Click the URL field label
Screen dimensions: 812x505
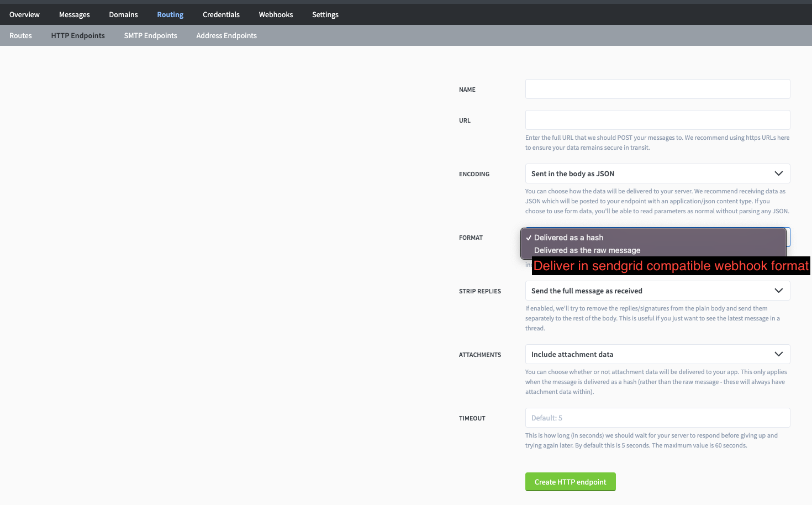pyautogui.click(x=465, y=120)
